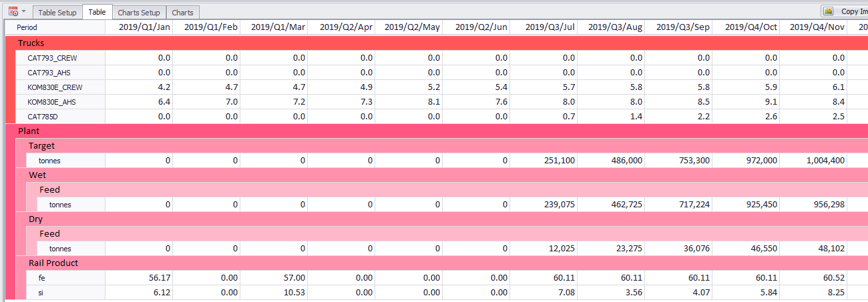Select the 2019/Q3/Jul column header
Screen dimensions: 868x302
544,27
